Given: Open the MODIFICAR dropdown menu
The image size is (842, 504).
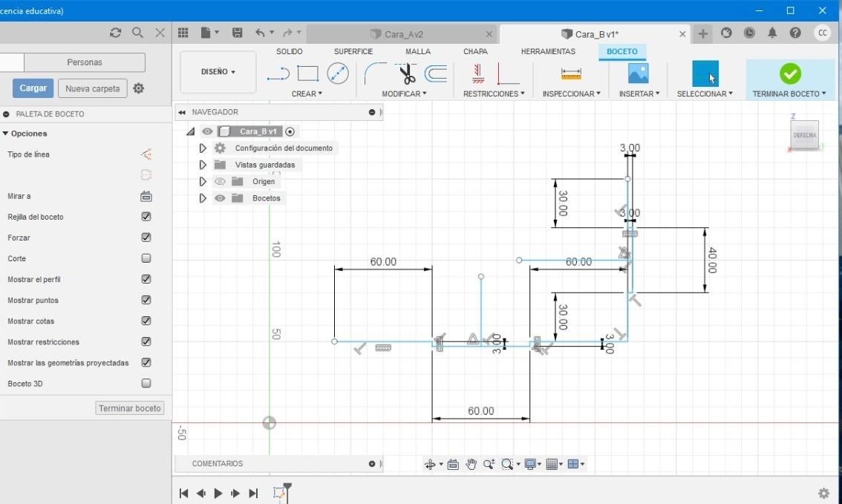Looking at the screenshot, I should tap(404, 94).
